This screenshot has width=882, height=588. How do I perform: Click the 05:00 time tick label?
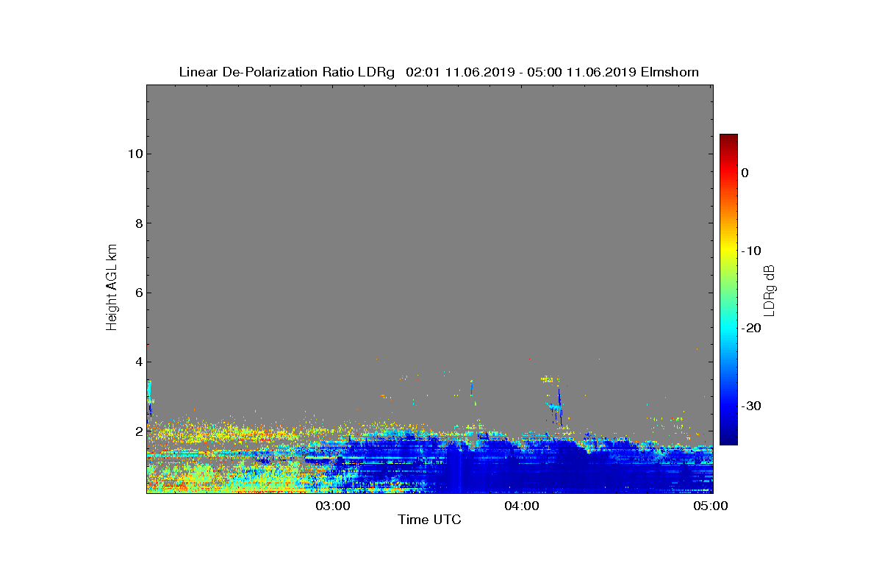coord(711,506)
